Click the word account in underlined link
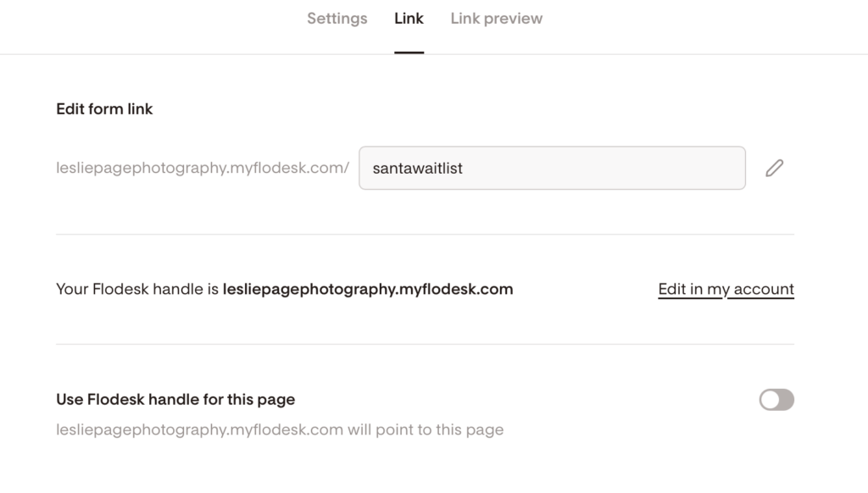Screen dimensions: 868x493 click(x=764, y=290)
